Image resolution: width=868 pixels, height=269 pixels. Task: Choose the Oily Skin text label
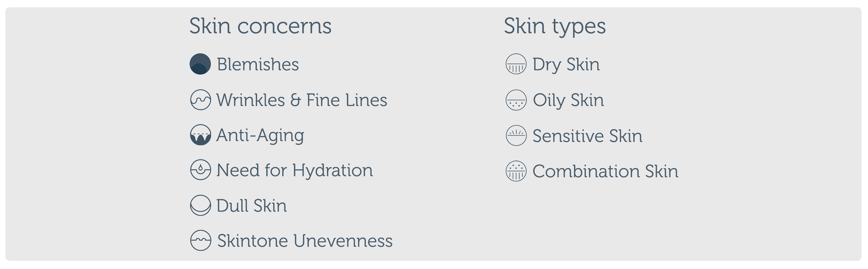click(x=568, y=100)
